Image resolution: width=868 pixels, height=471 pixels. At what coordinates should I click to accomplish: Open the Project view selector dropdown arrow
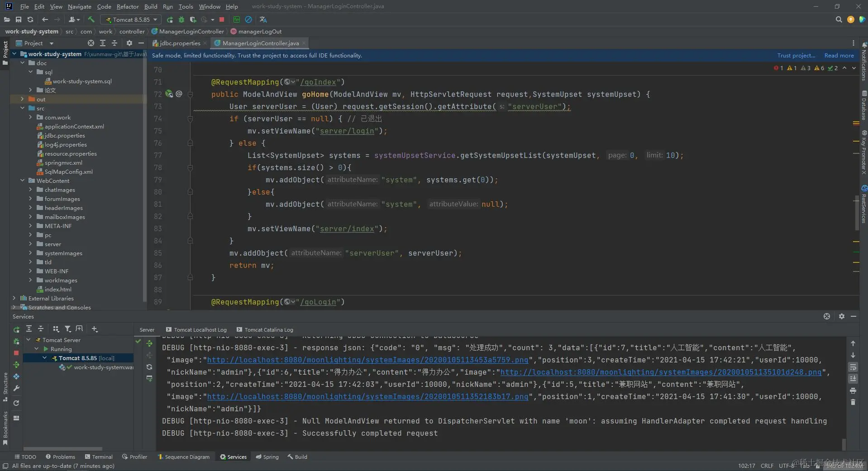51,43
